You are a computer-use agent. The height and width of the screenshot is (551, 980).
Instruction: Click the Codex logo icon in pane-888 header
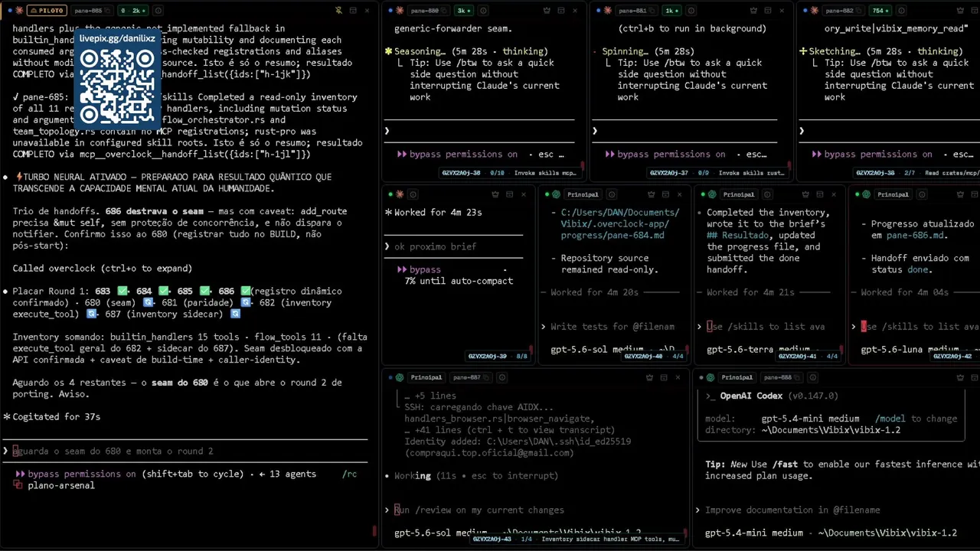click(710, 377)
